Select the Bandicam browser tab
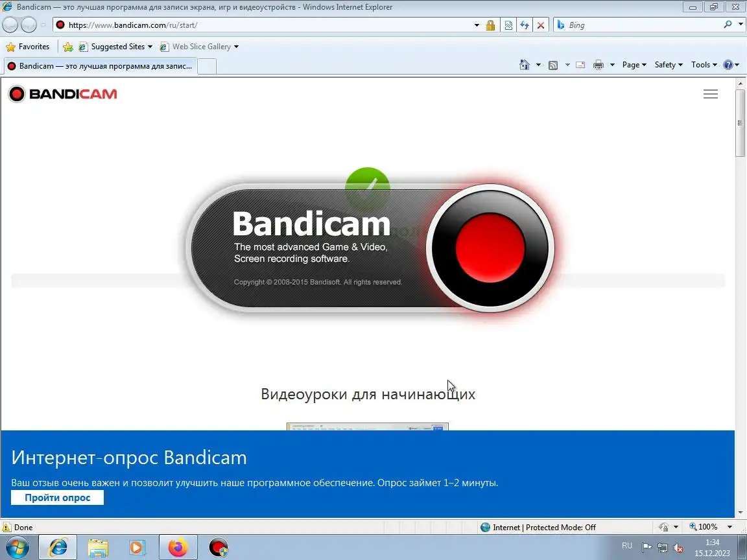The image size is (747, 560). pos(100,66)
